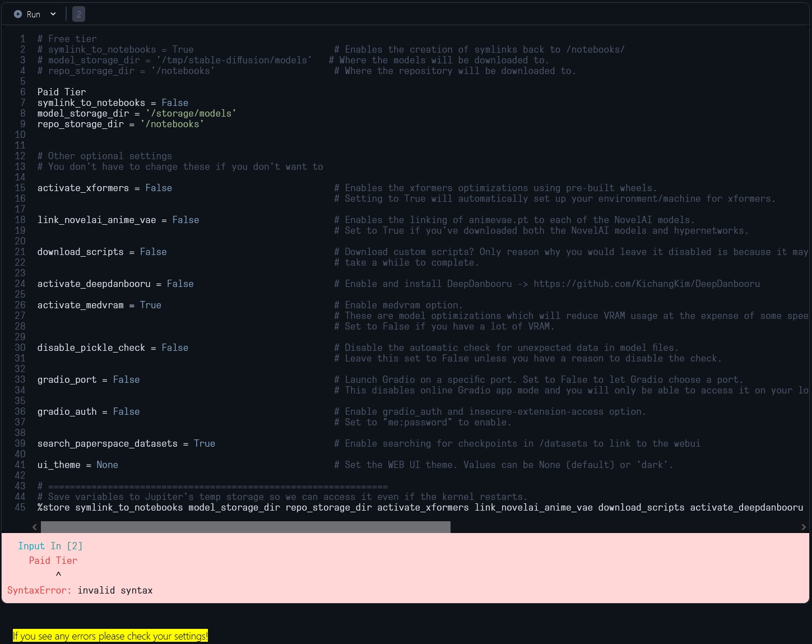Click the %store magic command line

[x=420, y=507]
